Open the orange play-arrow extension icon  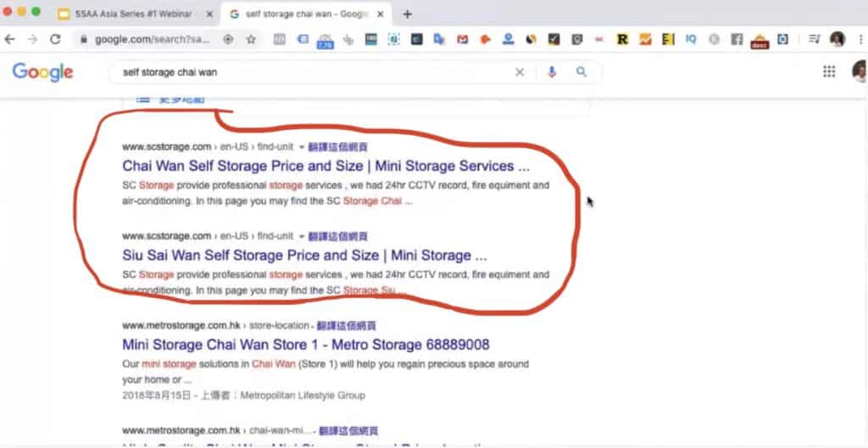point(486,39)
